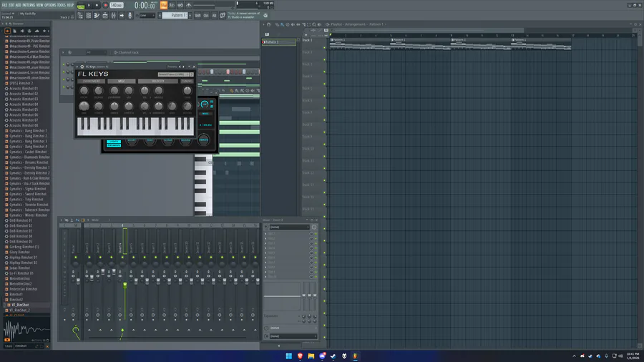Toggle first channel rack mute LED
The width and height of the screenshot is (644, 362).
pos(64,64)
